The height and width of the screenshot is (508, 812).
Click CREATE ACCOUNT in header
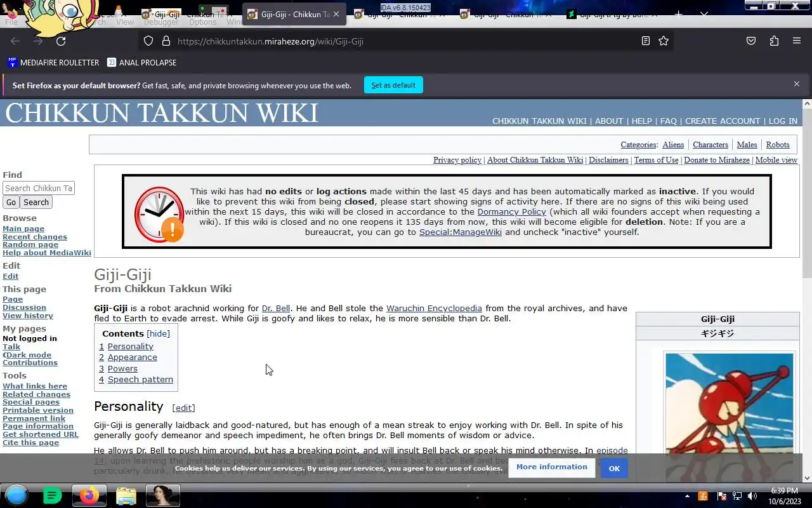(x=723, y=121)
